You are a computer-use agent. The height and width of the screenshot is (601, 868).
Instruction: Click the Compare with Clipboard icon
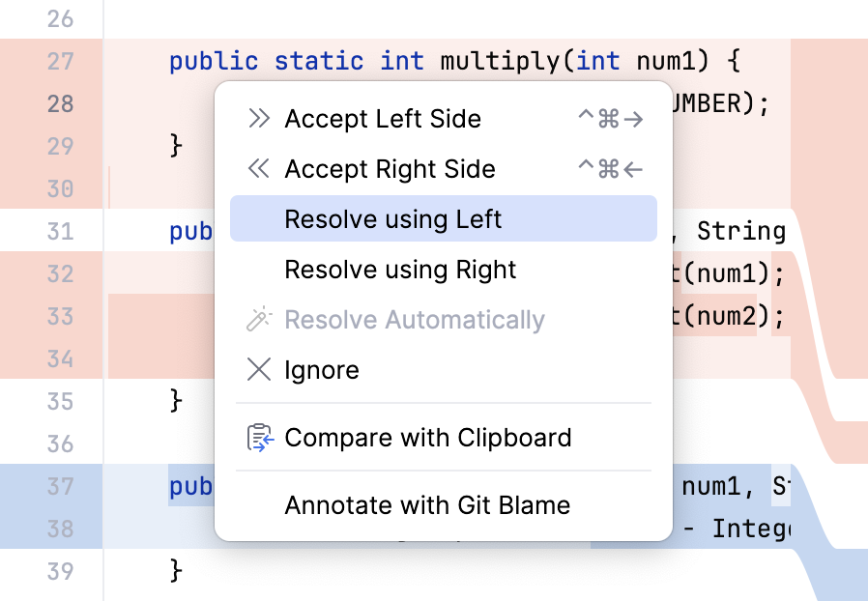258,437
